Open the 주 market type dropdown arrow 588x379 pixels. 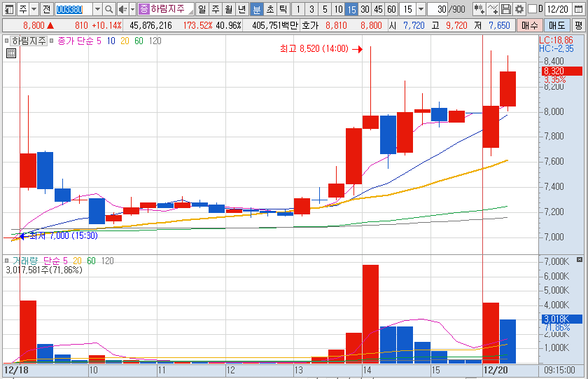[34, 9]
